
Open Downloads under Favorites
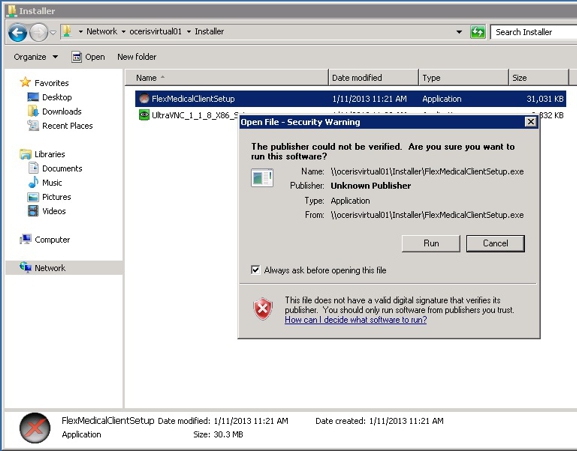pyautogui.click(x=62, y=111)
